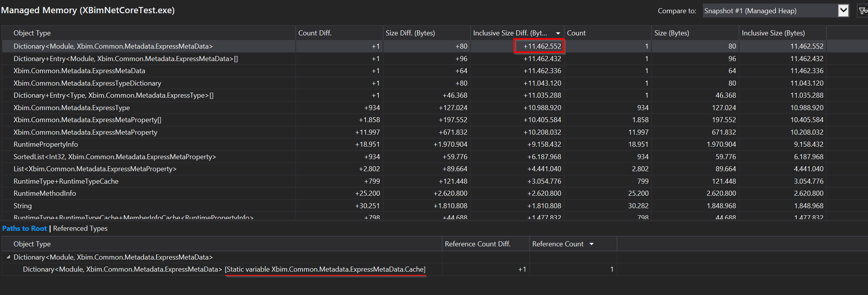Click +11.997 count diff value
Image resolution: width=868 pixels, height=295 pixels.
pyautogui.click(x=367, y=132)
